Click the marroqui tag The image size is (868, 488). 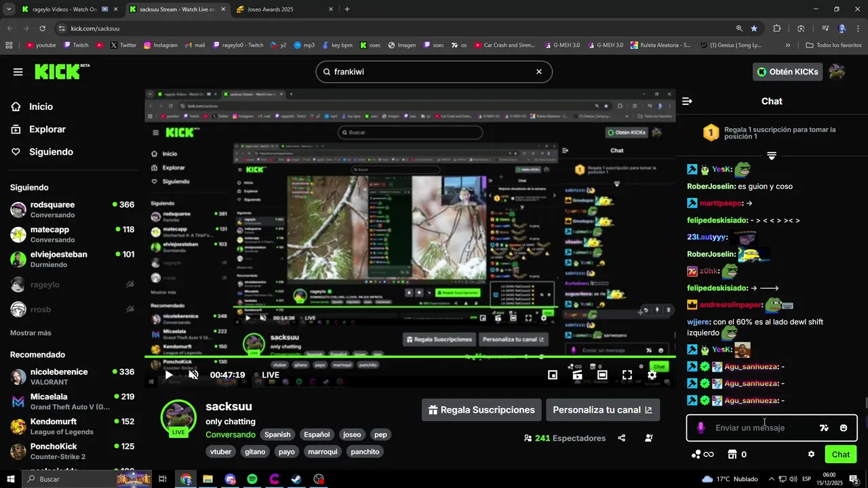322,451
